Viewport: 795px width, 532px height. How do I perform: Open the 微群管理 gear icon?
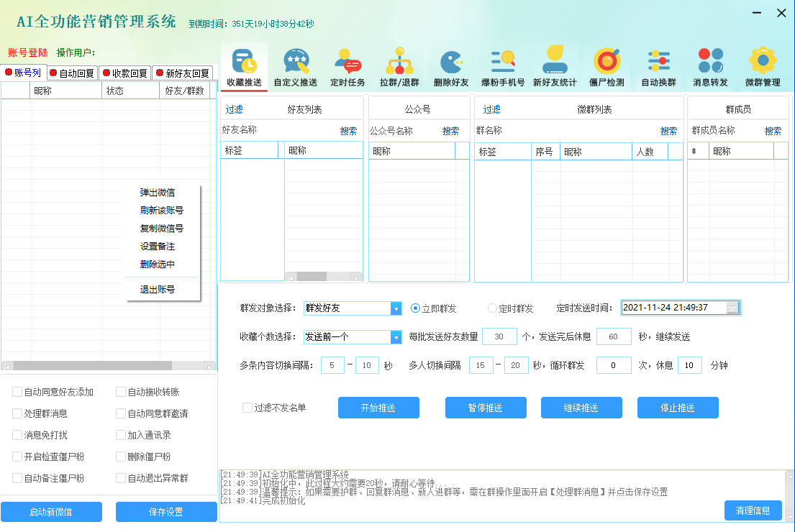[x=763, y=68]
